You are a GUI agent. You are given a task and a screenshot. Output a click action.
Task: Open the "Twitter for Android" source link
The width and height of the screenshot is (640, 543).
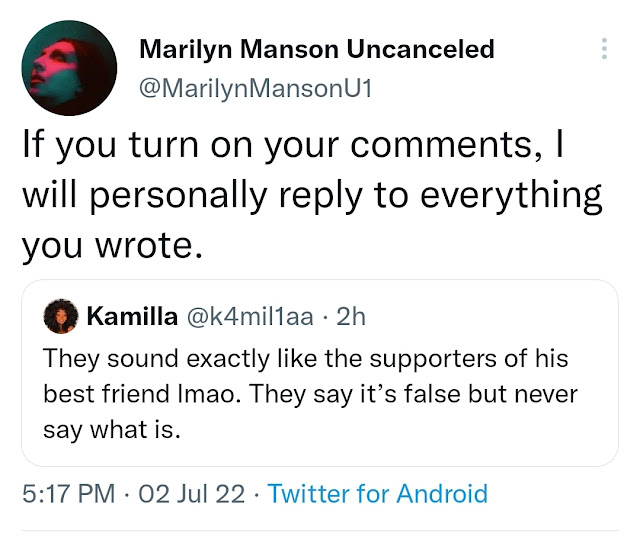click(x=378, y=493)
